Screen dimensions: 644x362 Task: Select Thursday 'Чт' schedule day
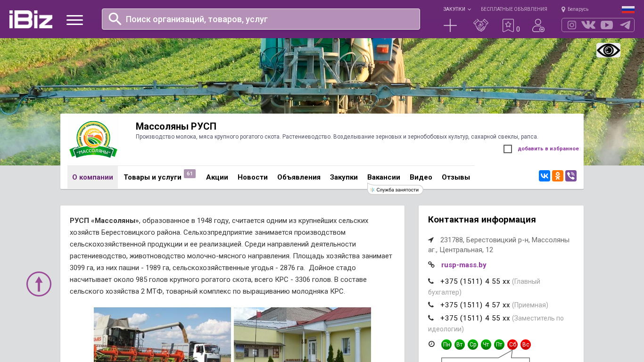pyautogui.click(x=486, y=345)
